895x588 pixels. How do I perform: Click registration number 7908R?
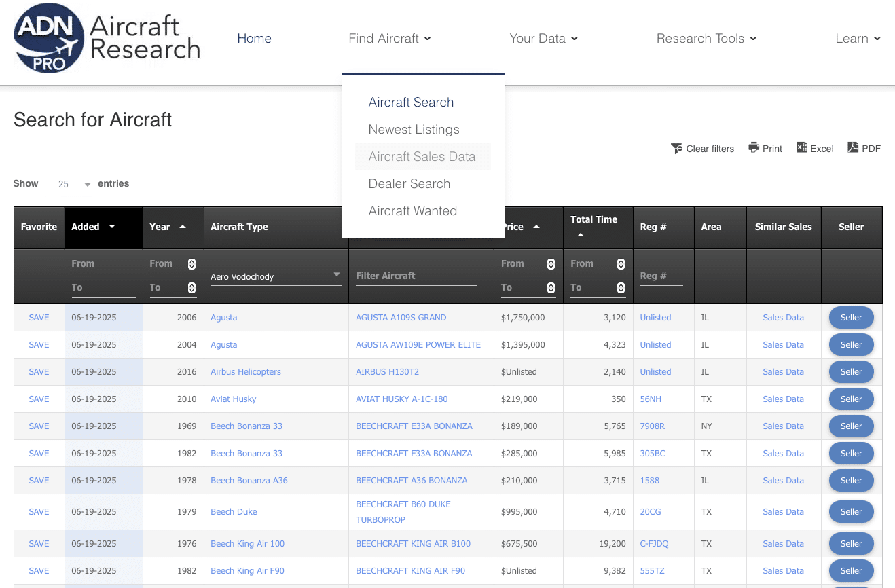[x=653, y=426]
